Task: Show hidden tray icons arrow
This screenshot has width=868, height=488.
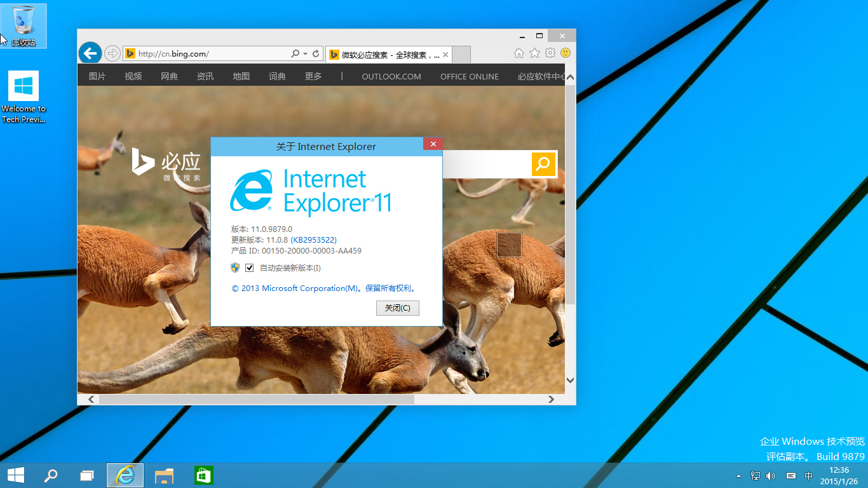Action: click(738, 476)
